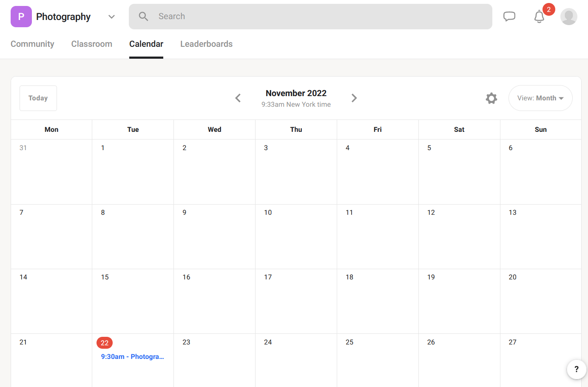Screen dimensions: 588x387
Task: Click the Today button
Action: pyautogui.click(x=38, y=98)
